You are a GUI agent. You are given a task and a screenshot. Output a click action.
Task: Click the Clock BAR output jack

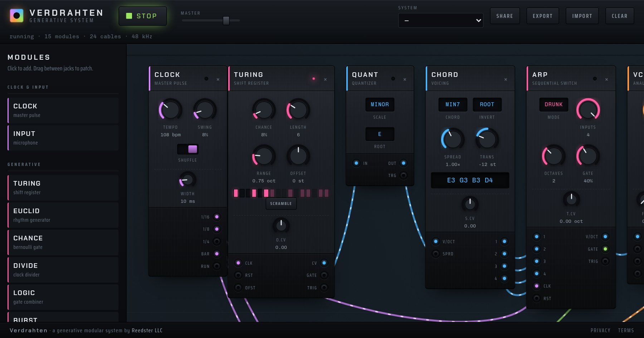click(x=216, y=254)
